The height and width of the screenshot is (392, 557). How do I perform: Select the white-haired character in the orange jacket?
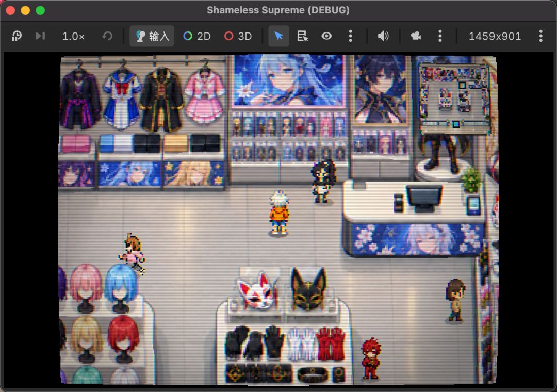click(x=279, y=213)
